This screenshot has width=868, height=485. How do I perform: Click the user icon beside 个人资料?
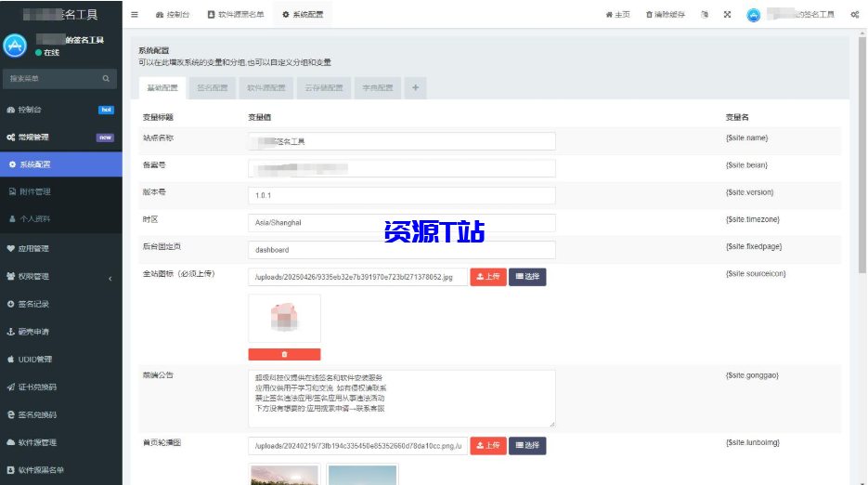pyautogui.click(x=12, y=219)
